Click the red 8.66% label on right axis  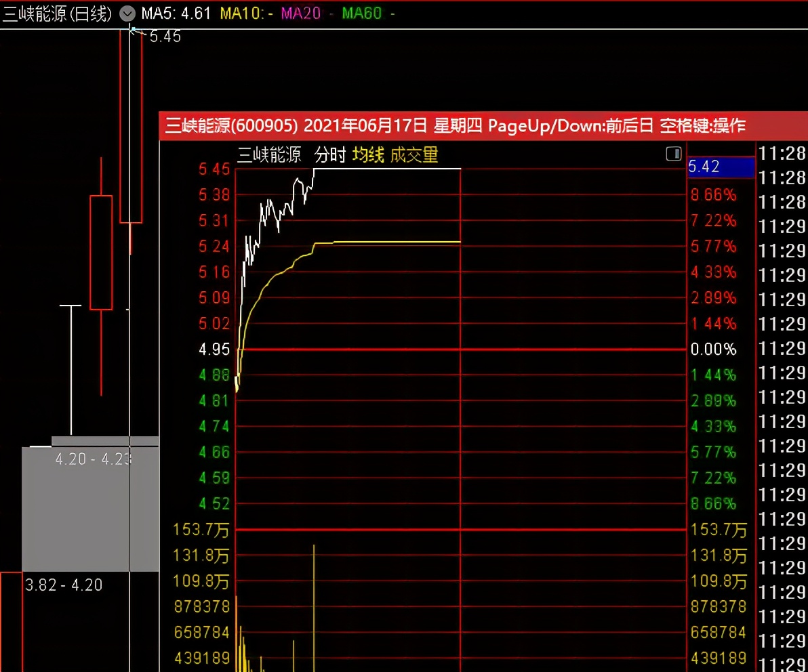click(x=714, y=194)
